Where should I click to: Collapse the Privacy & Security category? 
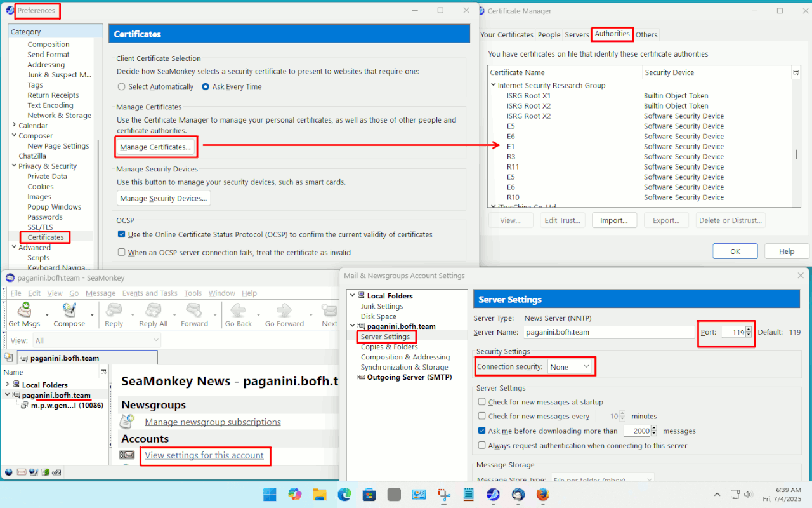coord(14,166)
